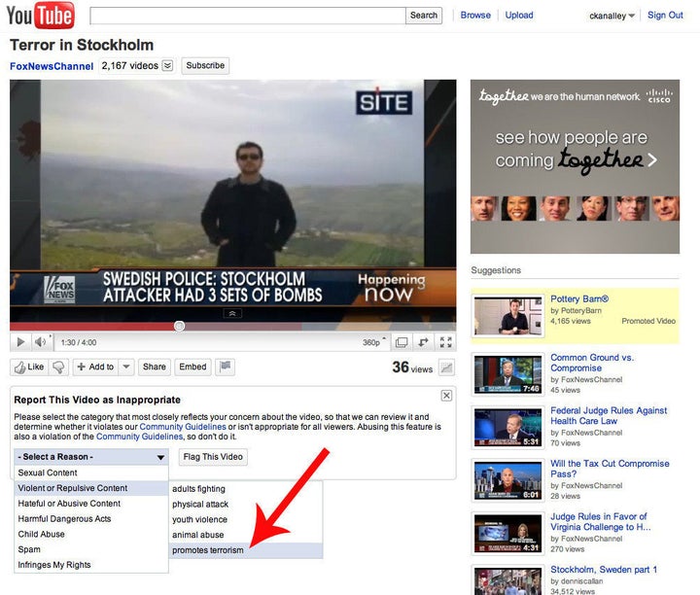Viewport: 700px width, 595px height.
Task: Select Infringes My Rights reason
Action: 91,565
